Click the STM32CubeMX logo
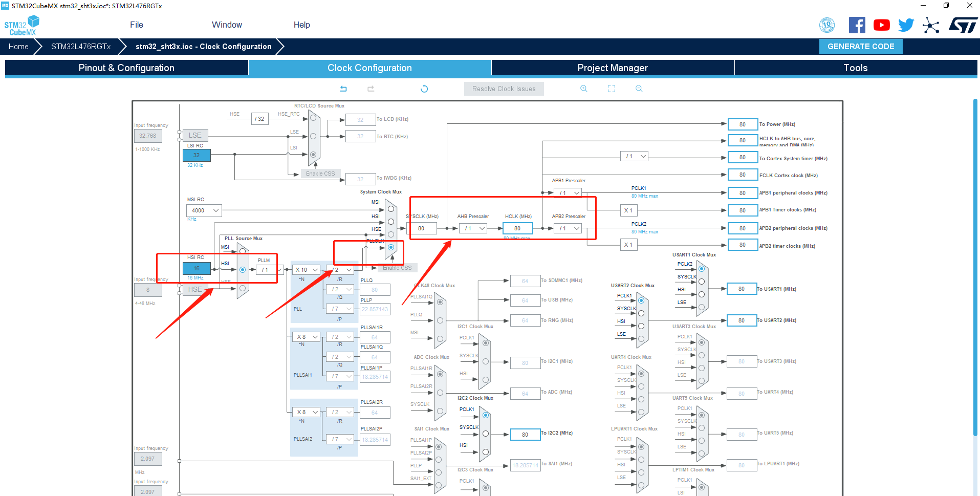The width and height of the screenshot is (980, 496). pyautogui.click(x=22, y=26)
